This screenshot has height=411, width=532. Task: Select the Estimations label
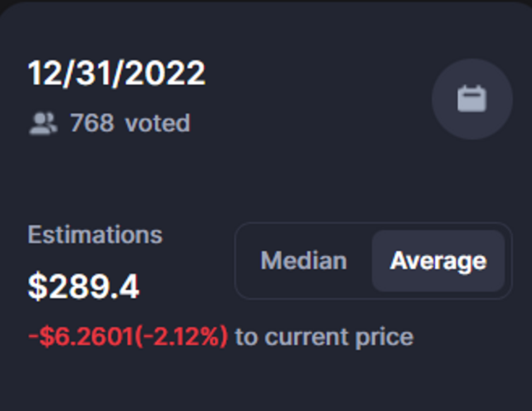pos(95,234)
